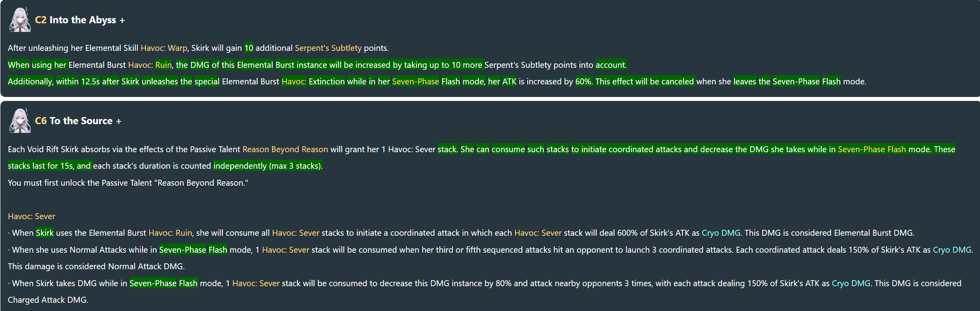Click the Havoc: Warp skill link
The width and height of the screenshot is (980, 311).
click(164, 48)
